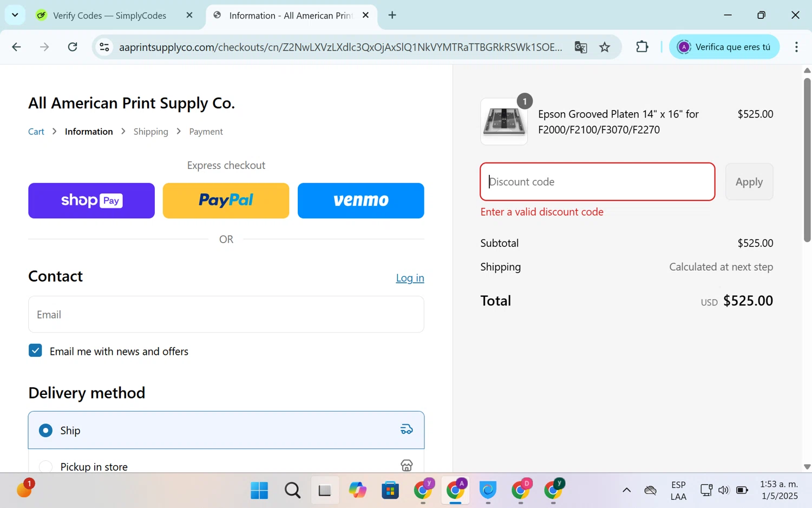This screenshot has height=508, width=812.
Task: Minimize the Chrome window
Action: point(728,15)
